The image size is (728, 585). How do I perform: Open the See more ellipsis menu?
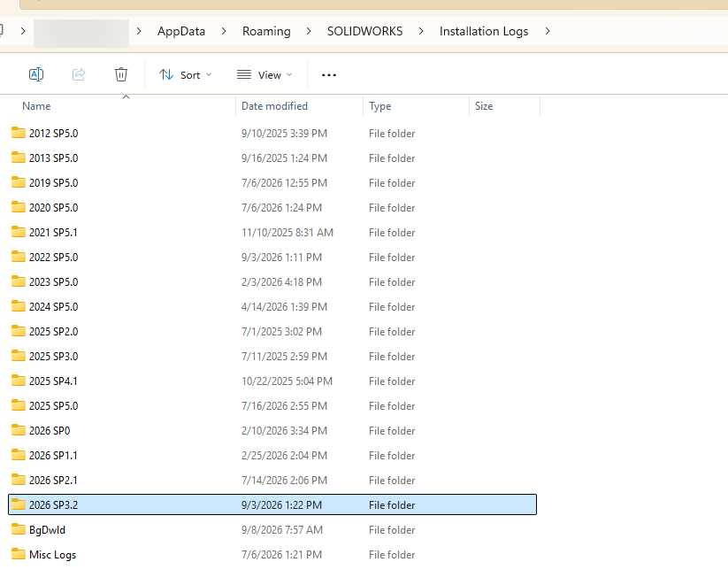point(329,75)
